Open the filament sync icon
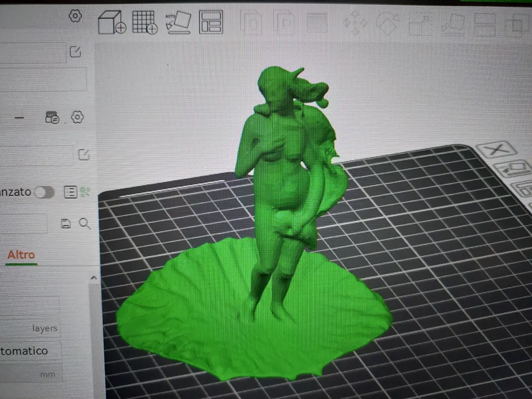The height and width of the screenshot is (399, 532). (52, 118)
